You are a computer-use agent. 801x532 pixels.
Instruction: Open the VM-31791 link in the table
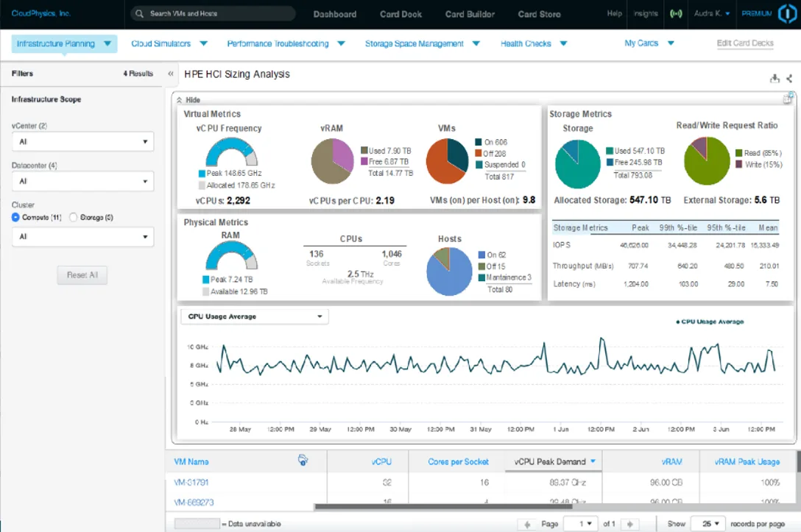tap(191, 483)
